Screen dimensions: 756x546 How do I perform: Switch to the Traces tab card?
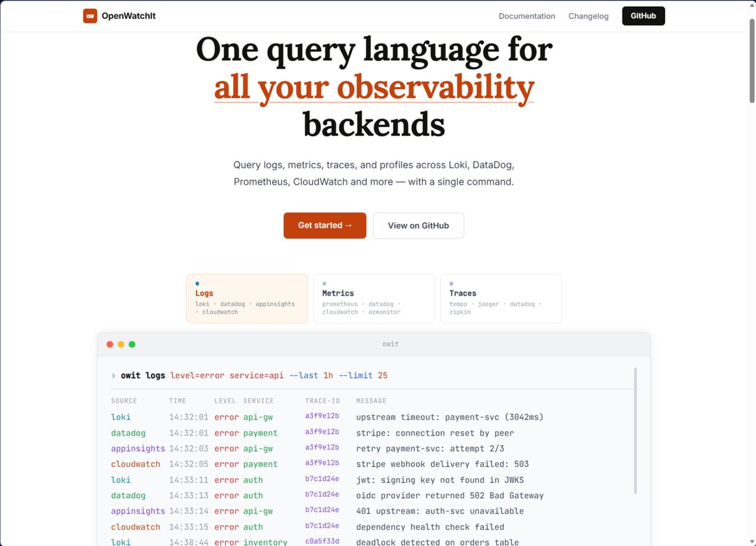pyautogui.click(x=501, y=298)
